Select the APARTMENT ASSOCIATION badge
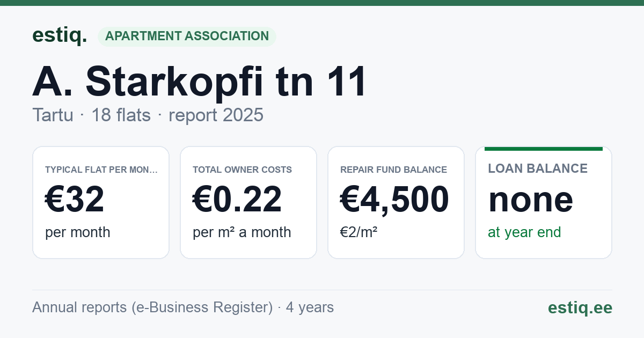The image size is (644, 338). pyautogui.click(x=187, y=36)
